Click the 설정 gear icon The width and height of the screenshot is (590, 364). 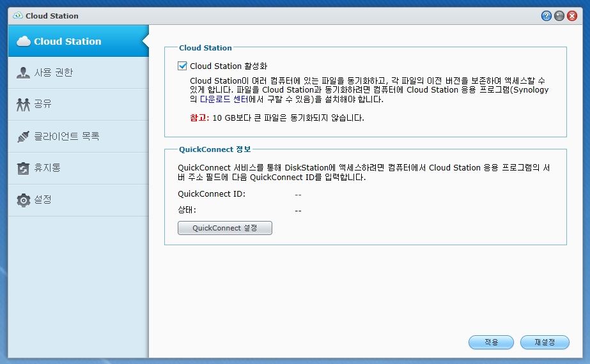[x=23, y=201]
